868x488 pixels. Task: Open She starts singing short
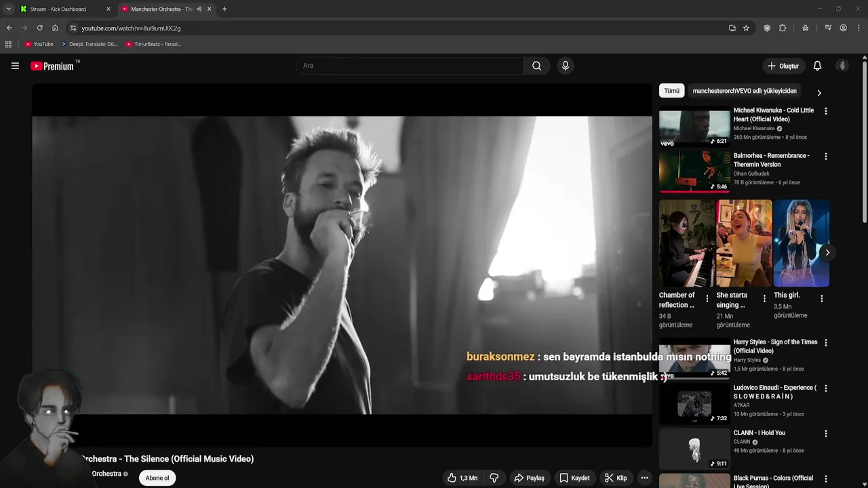744,243
